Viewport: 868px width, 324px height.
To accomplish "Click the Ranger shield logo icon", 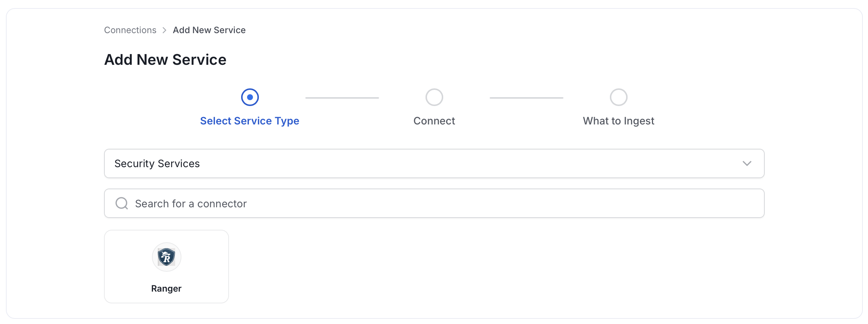I will pos(166,257).
